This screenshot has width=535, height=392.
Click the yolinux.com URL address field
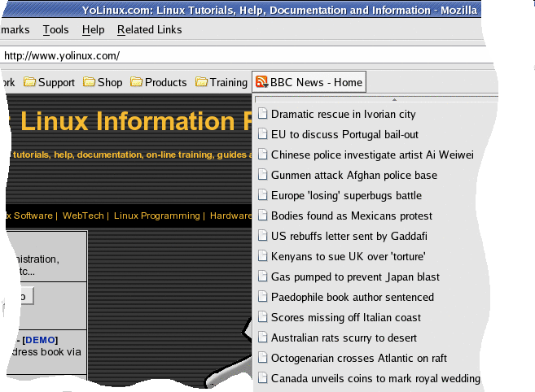(x=244, y=56)
